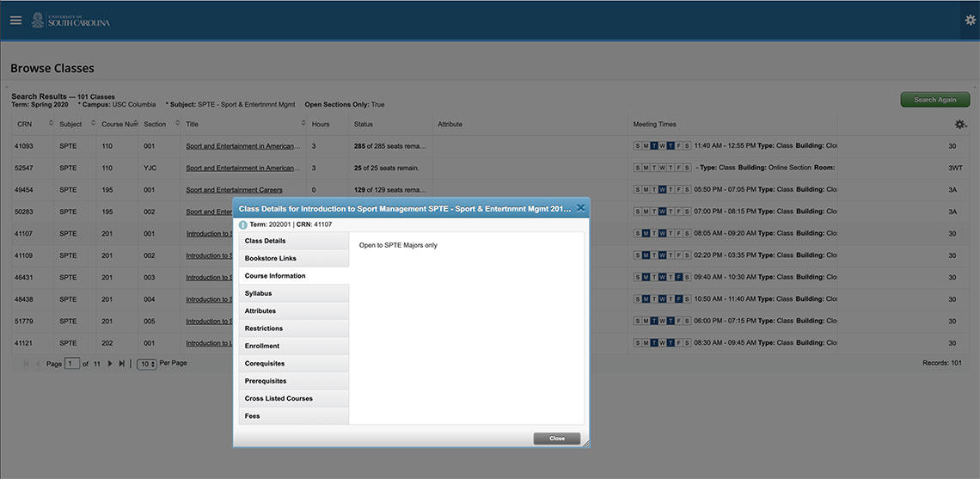Show the Fees tab
The height and width of the screenshot is (479, 980).
[293, 416]
